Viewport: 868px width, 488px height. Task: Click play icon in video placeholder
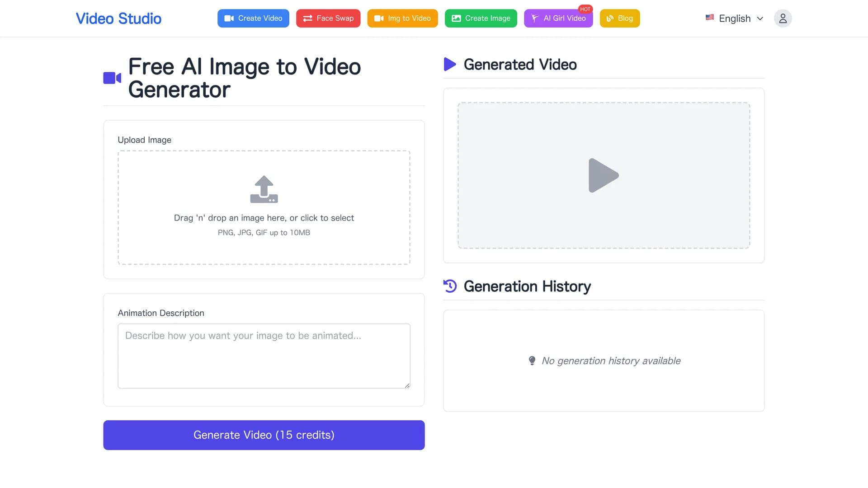[604, 175]
